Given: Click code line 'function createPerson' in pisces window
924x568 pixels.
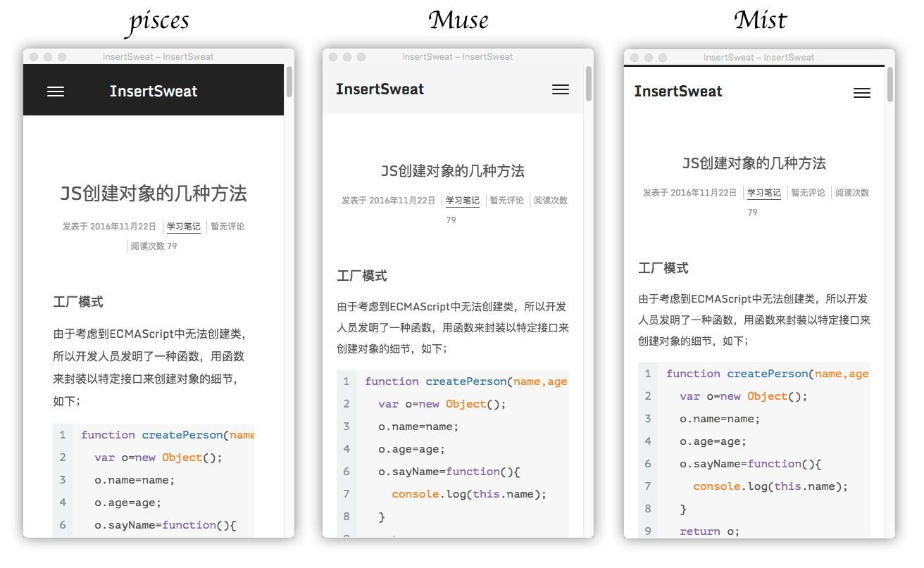Looking at the screenshot, I should (168, 435).
